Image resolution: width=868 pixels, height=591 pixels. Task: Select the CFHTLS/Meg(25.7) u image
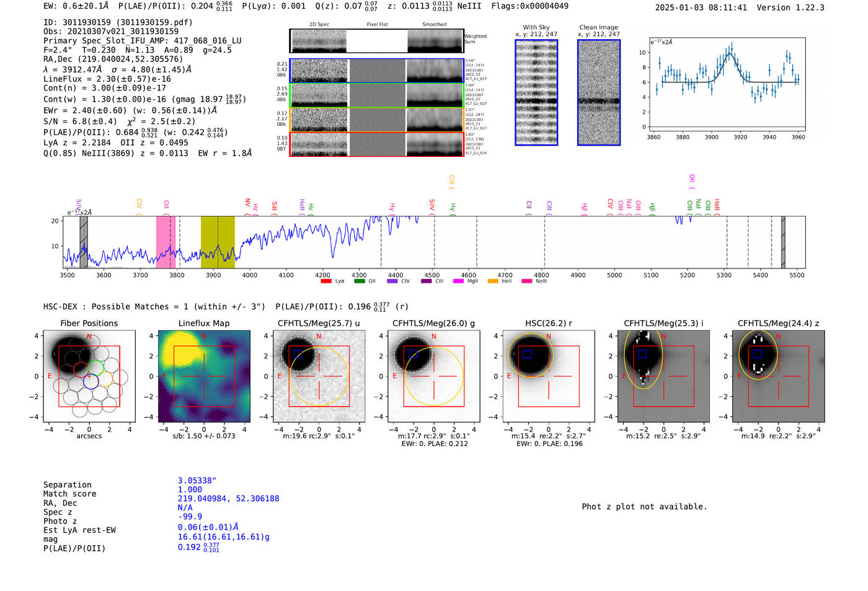[x=319, y=376]
